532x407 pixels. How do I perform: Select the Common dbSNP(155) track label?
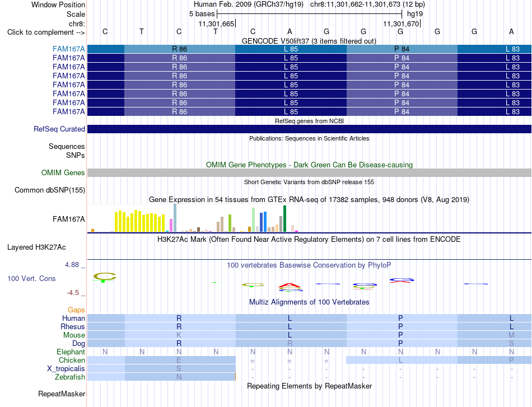(x=50, y=190)
